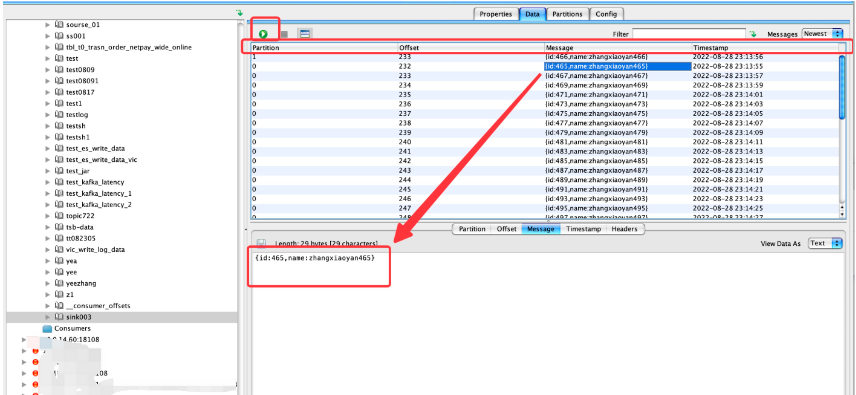Select the test_kafka_latency topic
The width and height of the screenshot is (856, 395).
tap(95, 182)
